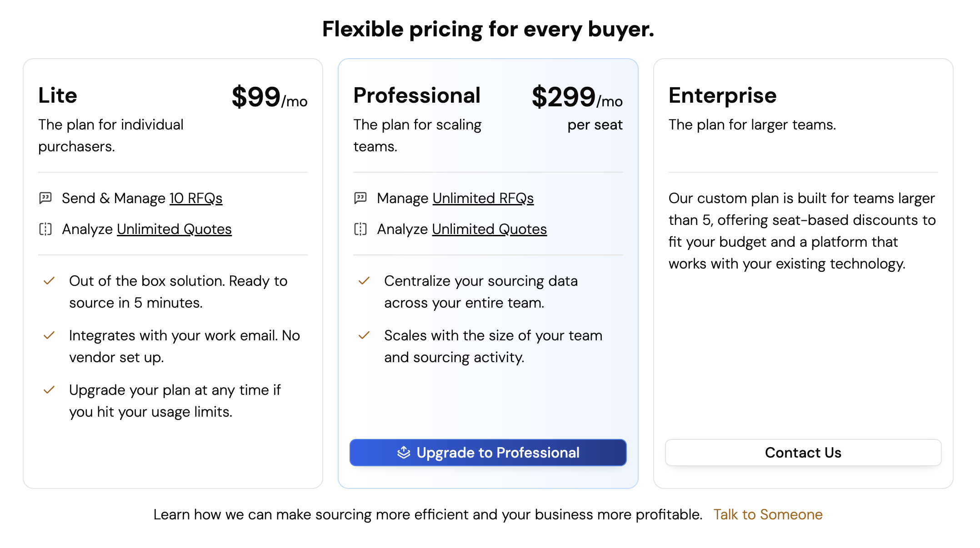This screenshot has width=980, height=548.
Task: Open the Talk to Someone link
Action: (x=768, y=514)
